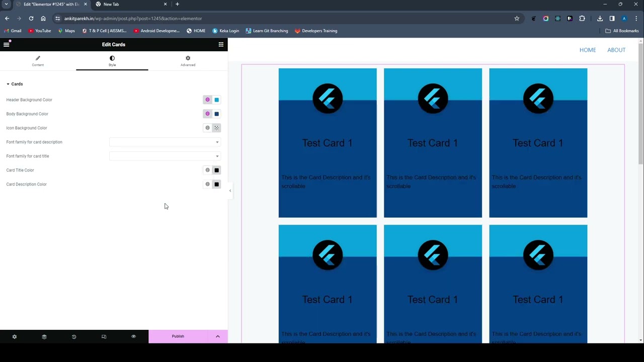Open Card Description Color swatch
The width and height of the screenshot is (644, 362).
coord(216,184)
